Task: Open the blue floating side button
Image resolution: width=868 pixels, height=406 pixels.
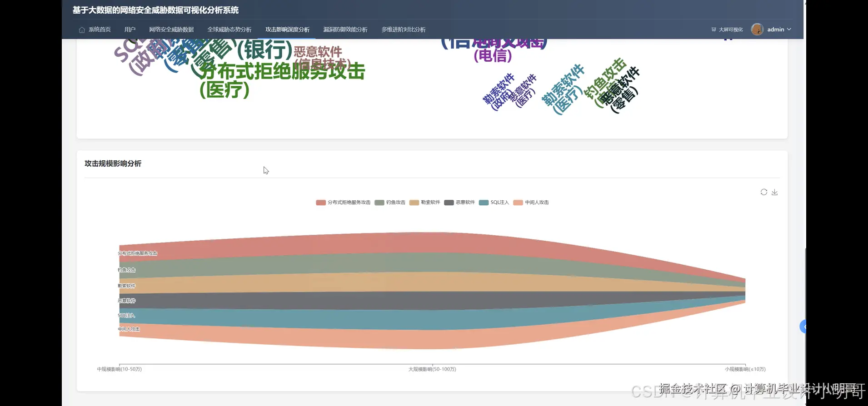Action: click(803, 326)
